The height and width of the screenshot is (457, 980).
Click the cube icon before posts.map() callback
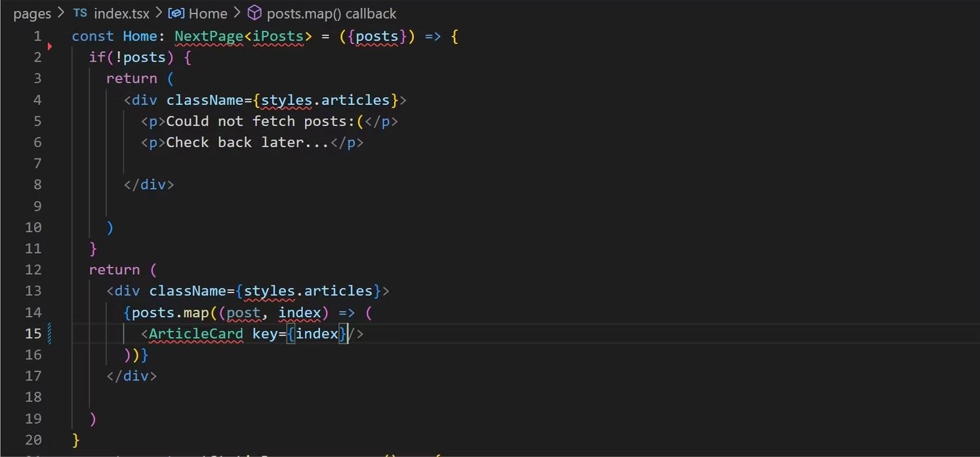255,13
